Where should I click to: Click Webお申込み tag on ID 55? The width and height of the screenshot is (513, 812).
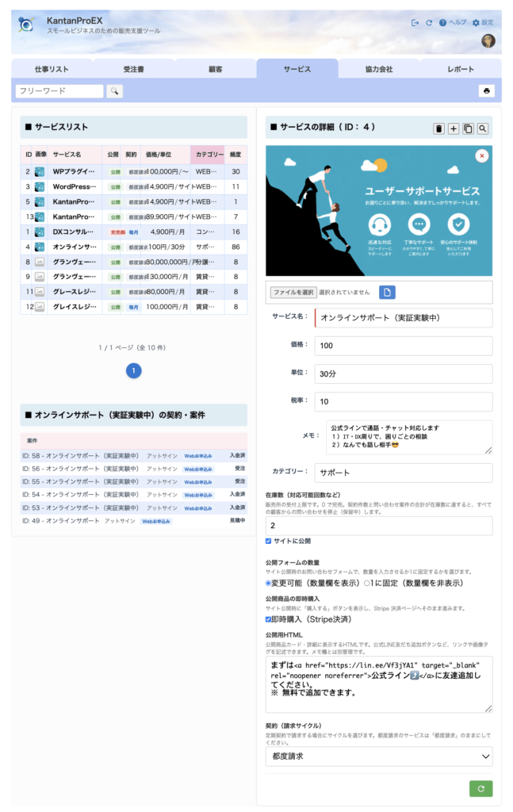click(198, 482)
